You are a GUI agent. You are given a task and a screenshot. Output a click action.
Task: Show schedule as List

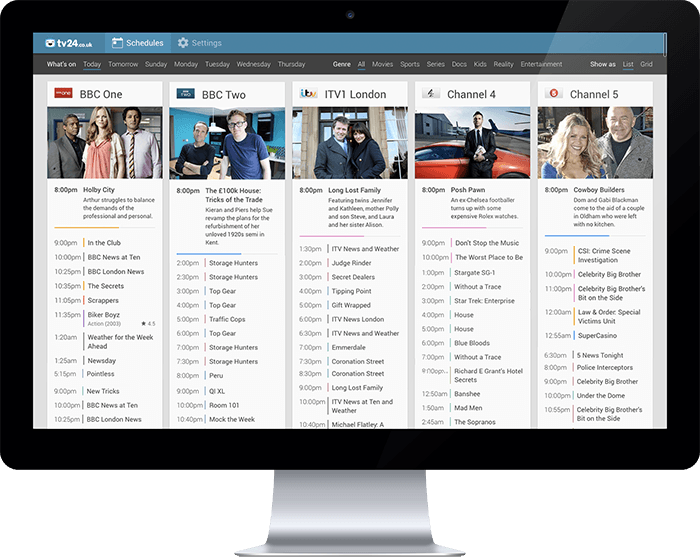(x=628, y=64)
